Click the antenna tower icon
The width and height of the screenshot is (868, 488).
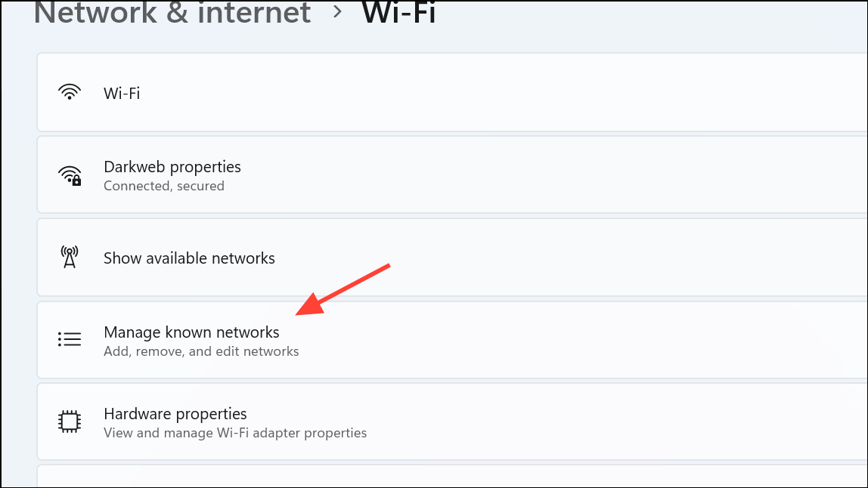click(70, 258)
